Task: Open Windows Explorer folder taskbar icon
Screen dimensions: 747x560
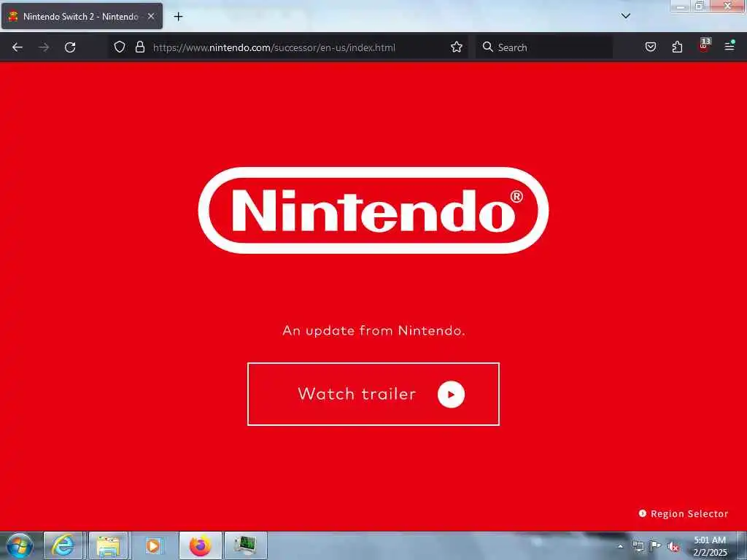Action: tap(108, 545)
